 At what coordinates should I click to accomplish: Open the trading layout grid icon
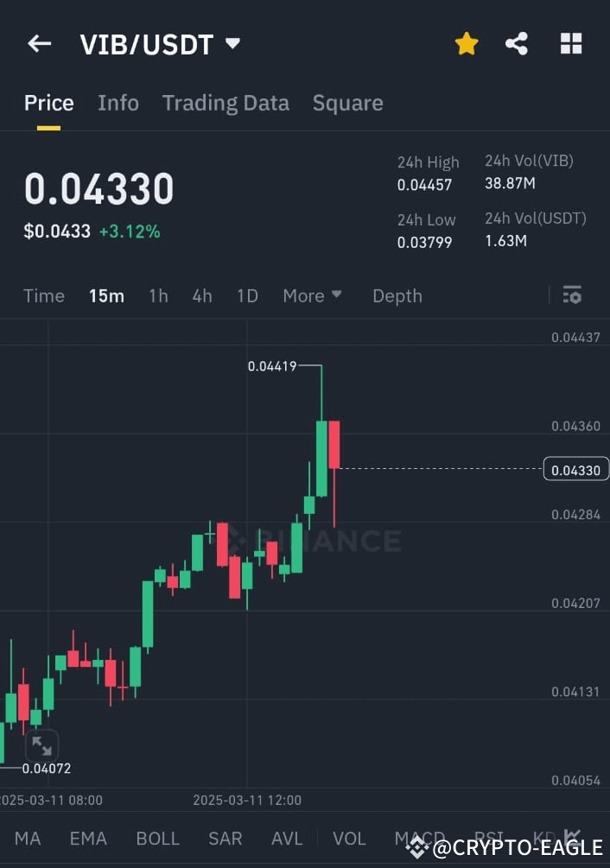pyautogui.click(x=571, y=43)
